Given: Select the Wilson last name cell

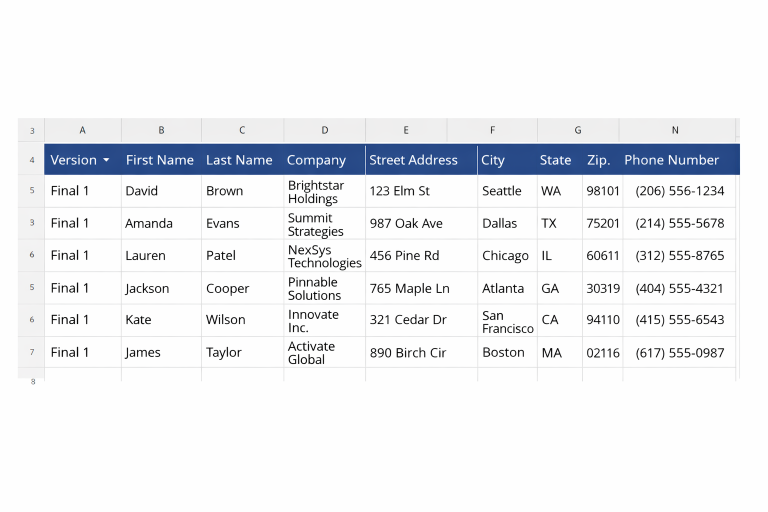Looking at the screenshot, I should coord(242,320).
